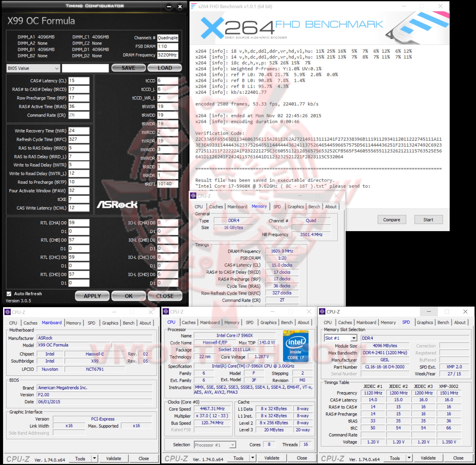Viewport: 476px width, 465px height.
Task: Minimize the Timing Configurator window
Action: [169, 7]
